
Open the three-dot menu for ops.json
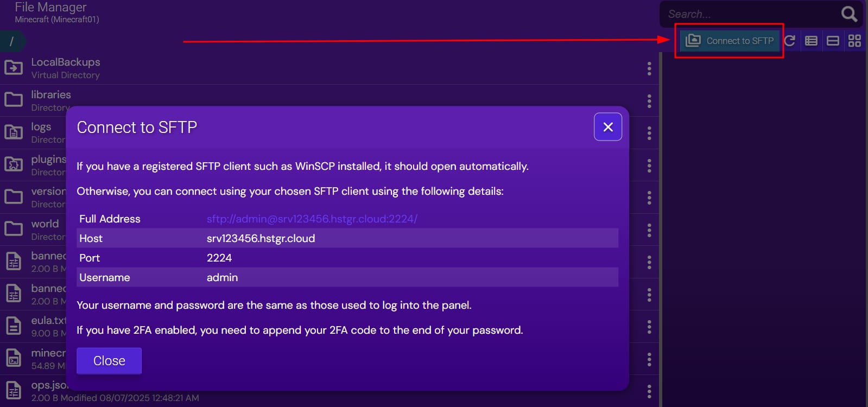click(x=649, y=391)
